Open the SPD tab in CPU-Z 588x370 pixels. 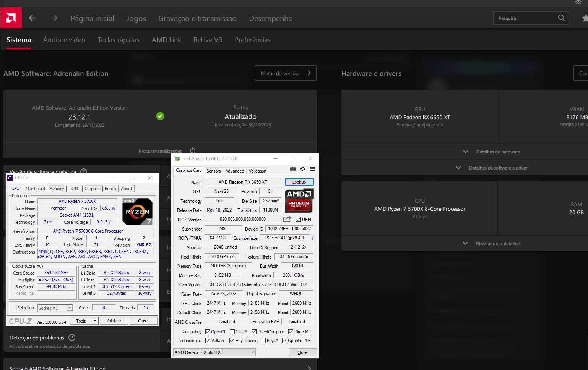[74, 189]
